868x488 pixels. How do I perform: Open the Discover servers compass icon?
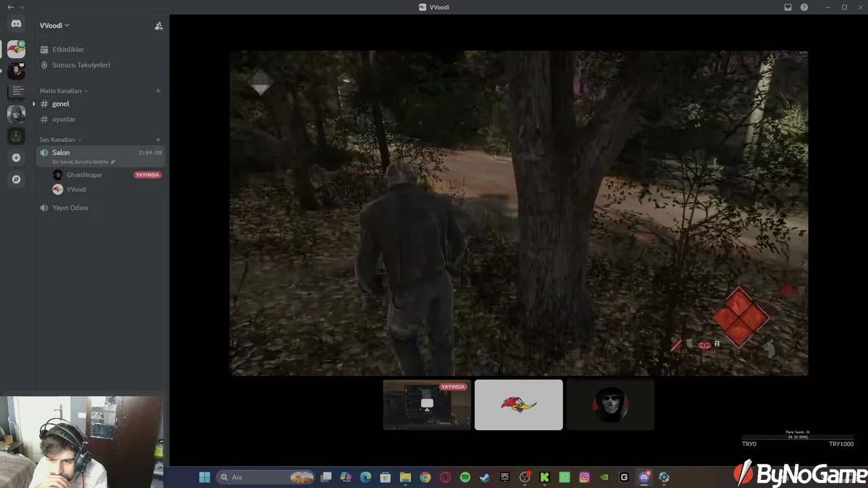16,180
